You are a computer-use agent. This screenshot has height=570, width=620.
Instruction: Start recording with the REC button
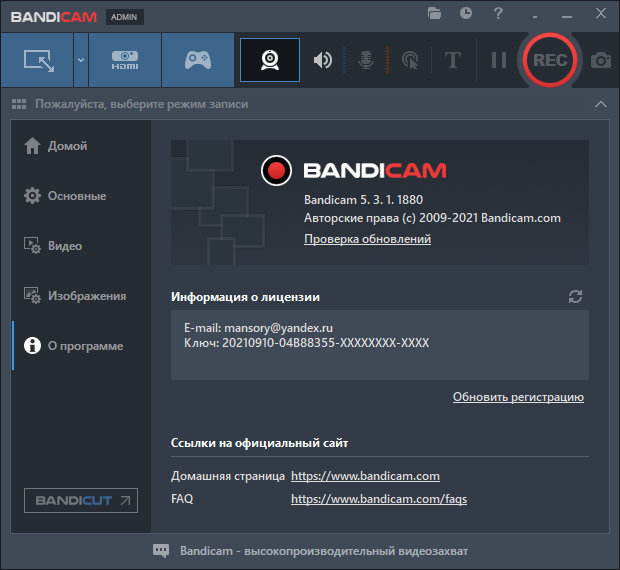[549, 60]
